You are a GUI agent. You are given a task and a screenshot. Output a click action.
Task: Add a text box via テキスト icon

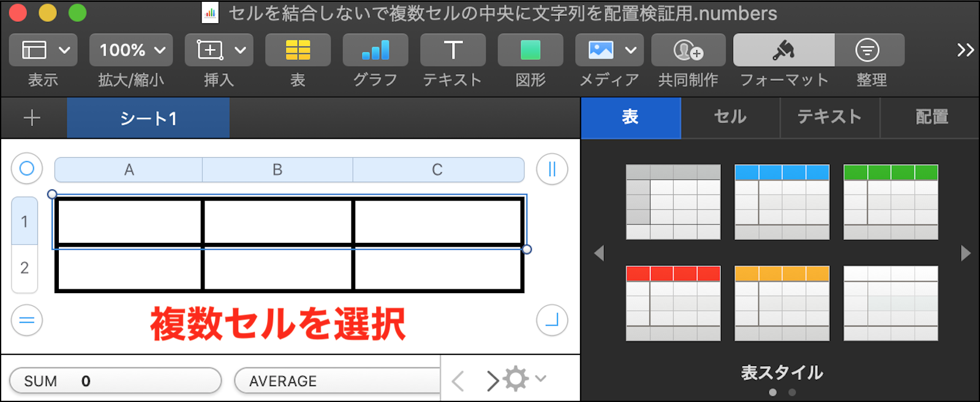(x=453, y=50)
